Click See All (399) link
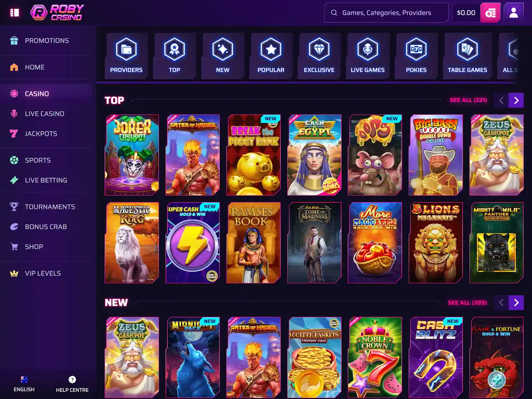This screenshot has height=399, width=532. pos(467,303)
